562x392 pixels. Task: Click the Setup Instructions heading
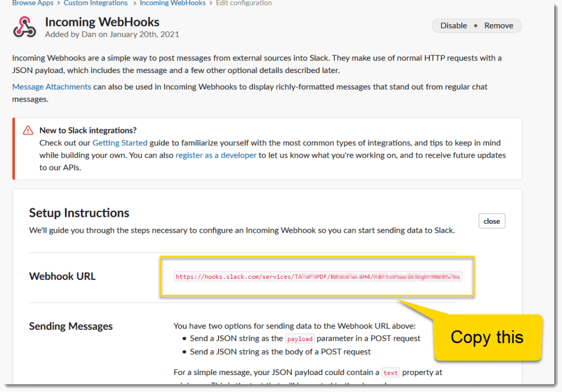[x=79, y=213]
